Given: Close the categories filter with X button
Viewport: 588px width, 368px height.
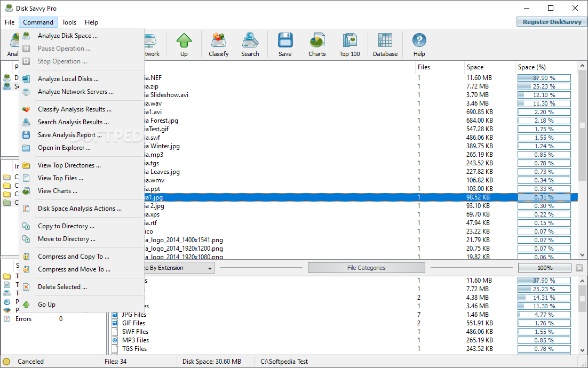Looking at the screenshot, I should click(x=579, y=268).
